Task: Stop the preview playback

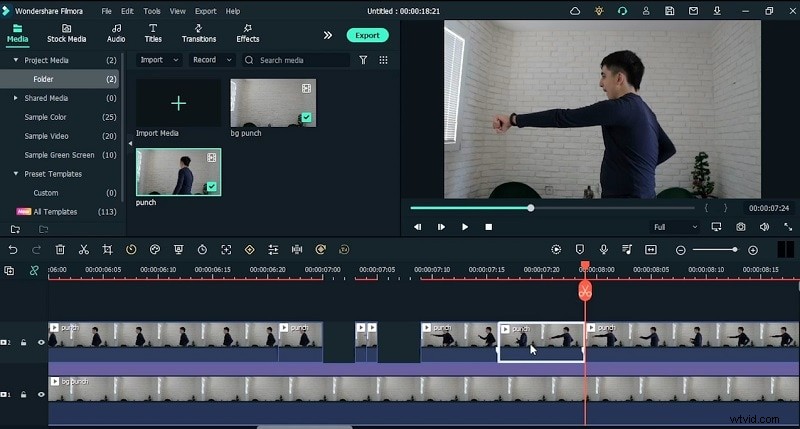Action: [489, 227]
